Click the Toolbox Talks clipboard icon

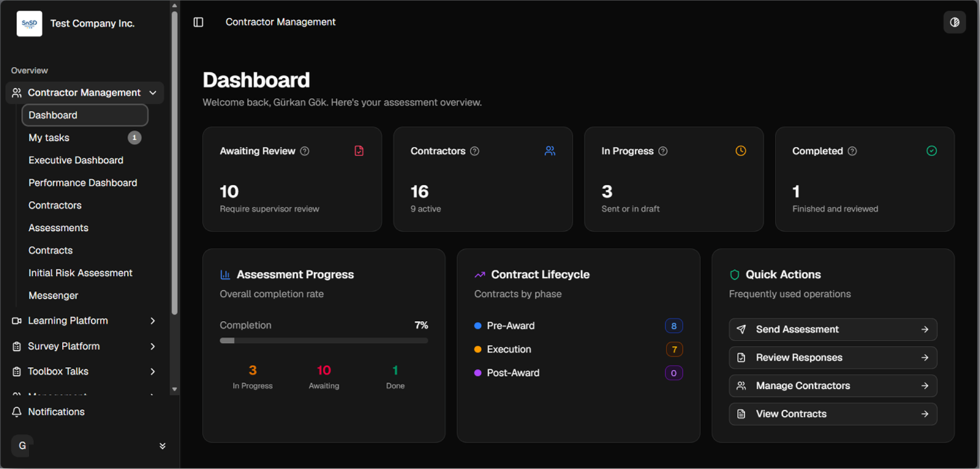point(17,372)
